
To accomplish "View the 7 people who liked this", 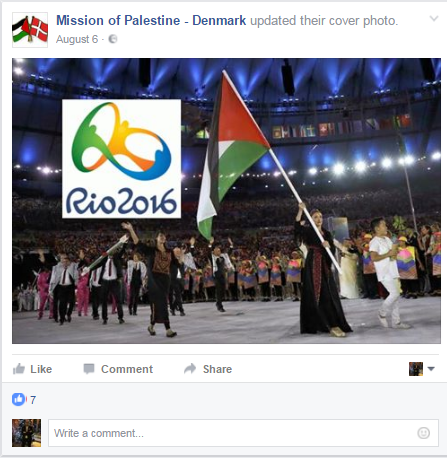I will click(x=33, y=400).
